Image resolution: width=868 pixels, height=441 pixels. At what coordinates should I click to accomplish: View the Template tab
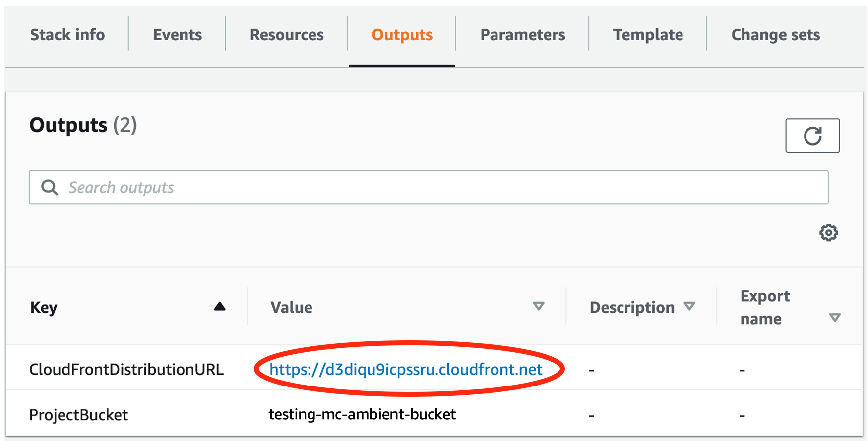[648, 34]
